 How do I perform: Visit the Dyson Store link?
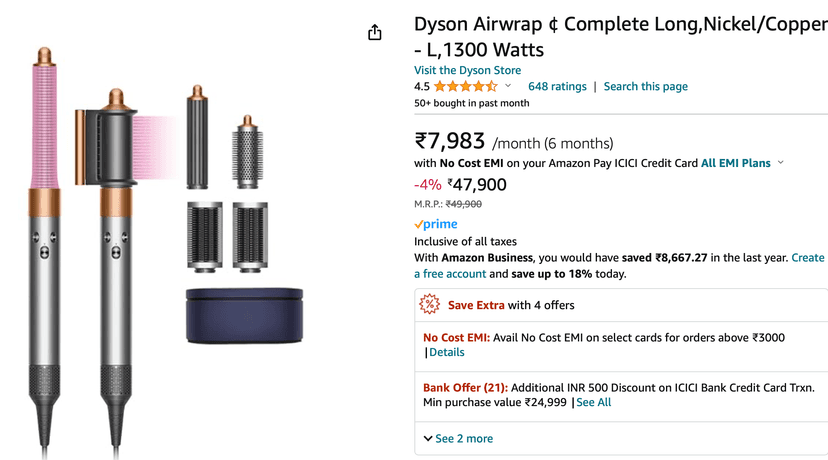pos(467,70)
